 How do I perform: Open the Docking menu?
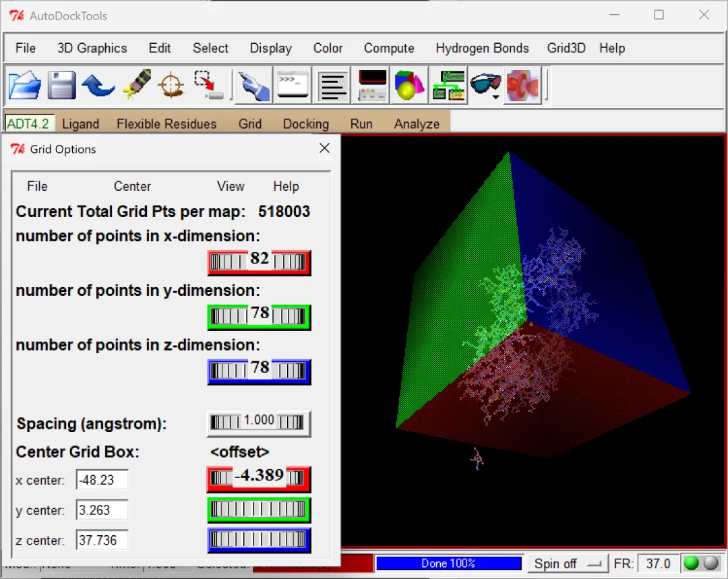(306, 123)
